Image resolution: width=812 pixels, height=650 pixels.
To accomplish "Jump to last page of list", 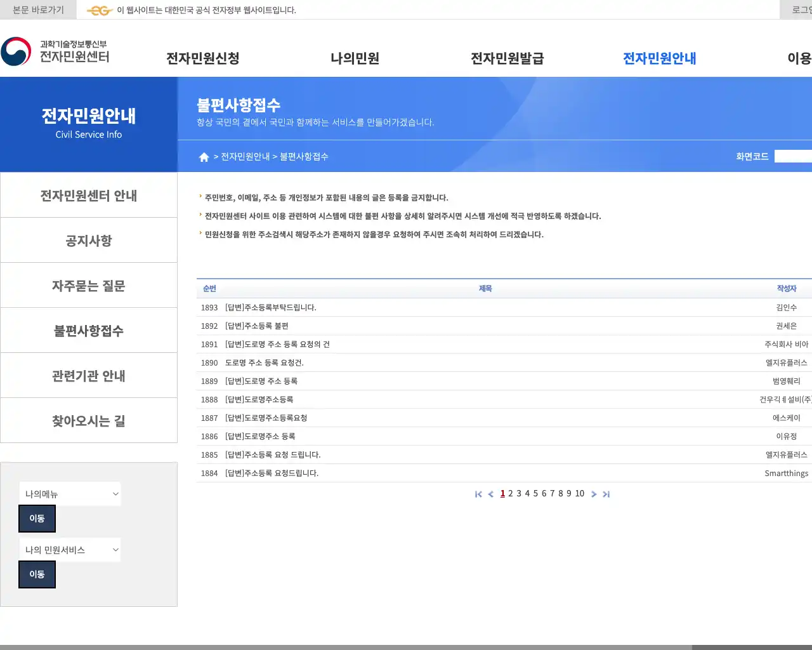I will 606,494.
